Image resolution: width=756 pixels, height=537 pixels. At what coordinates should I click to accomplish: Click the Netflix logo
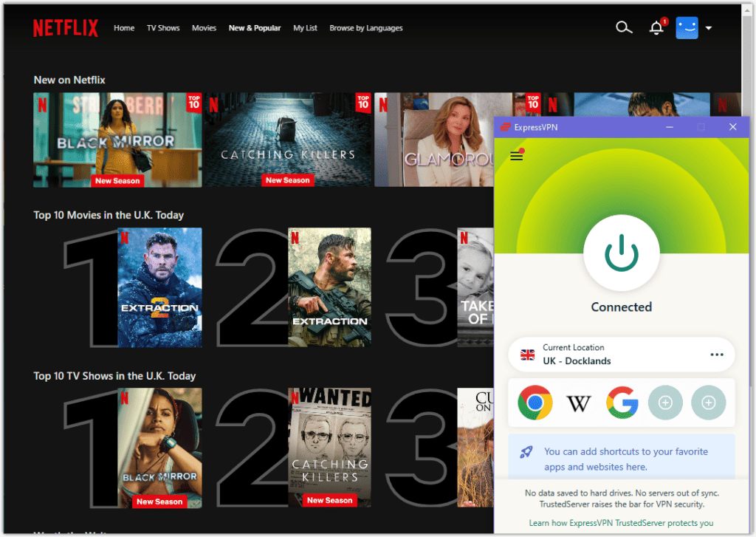point(65,27)
